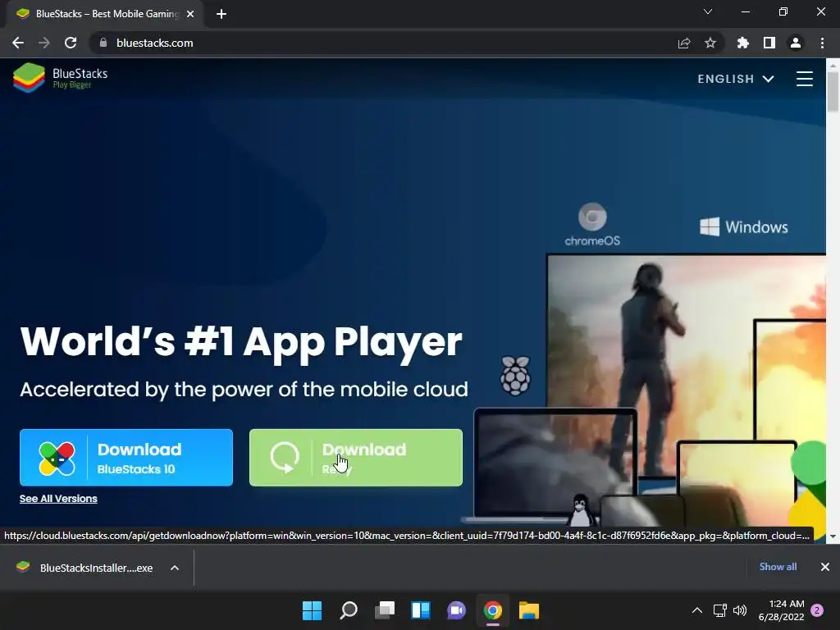Expand the ENGLISH language dropdown
The width and height of the screenshot is (840, 630).
(x=736, y=79)
